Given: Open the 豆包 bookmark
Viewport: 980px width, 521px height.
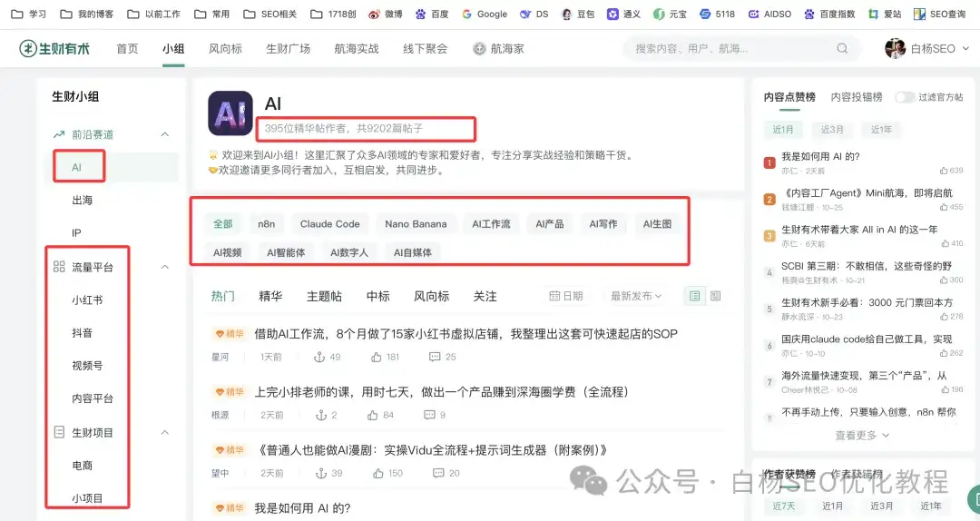Looking at the screenshot, I should (x=577, y=14).
